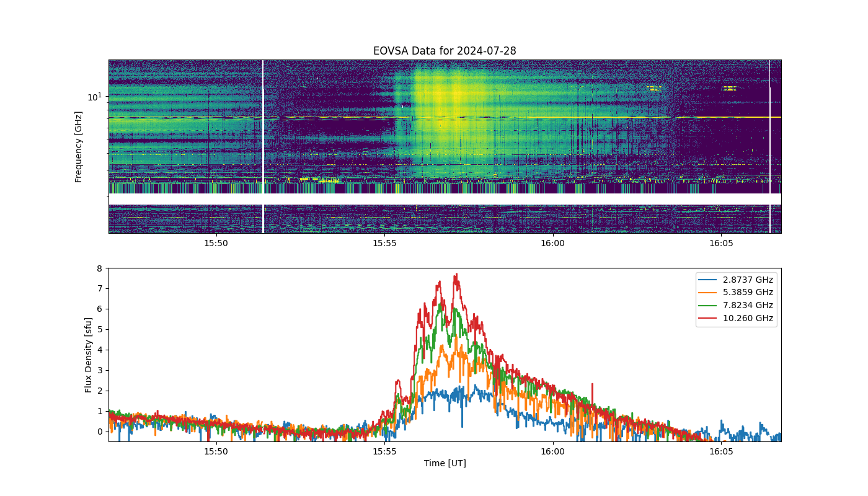This screenshot has height=496, width=868.
Task: Click the flux axis tick label 3
Action: click(x=99, y=370)
